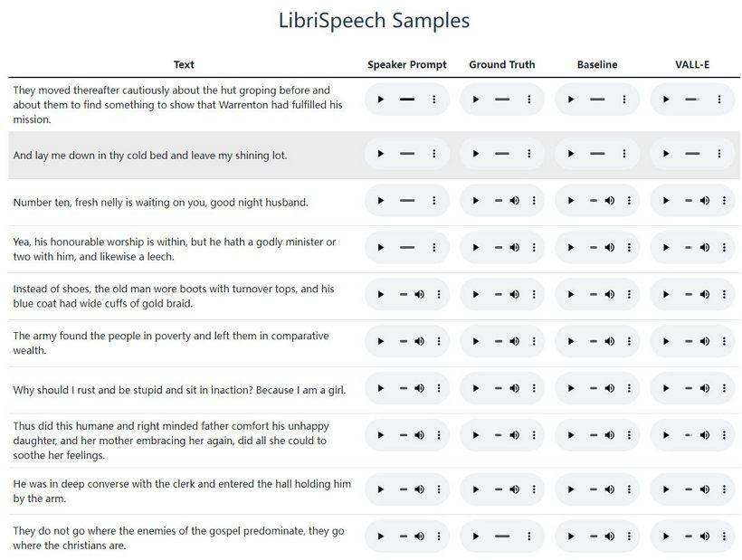Open more options on 'cold bed' Baseline player
742x560 pixels.
click(624, 154)
